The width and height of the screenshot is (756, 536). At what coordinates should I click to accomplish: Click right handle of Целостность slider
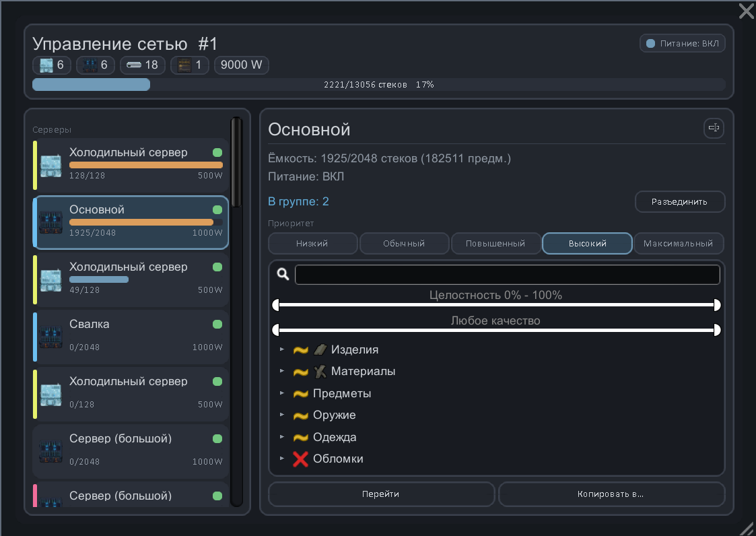(x=717, y=305)
